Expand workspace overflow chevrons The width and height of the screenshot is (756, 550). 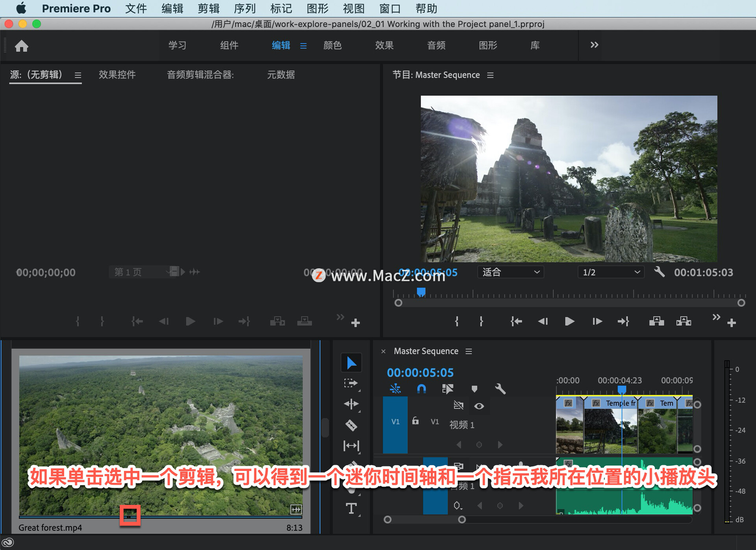[594, 45]
